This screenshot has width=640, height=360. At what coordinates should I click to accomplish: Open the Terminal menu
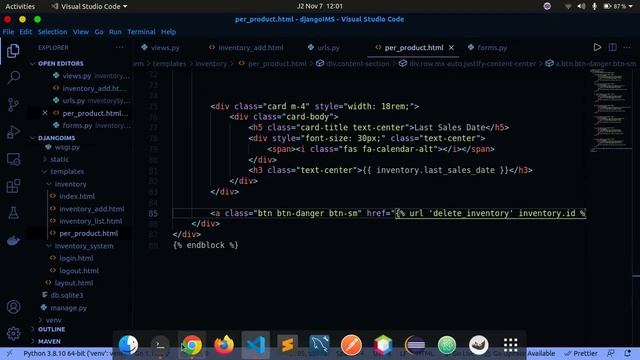[141, 32]
